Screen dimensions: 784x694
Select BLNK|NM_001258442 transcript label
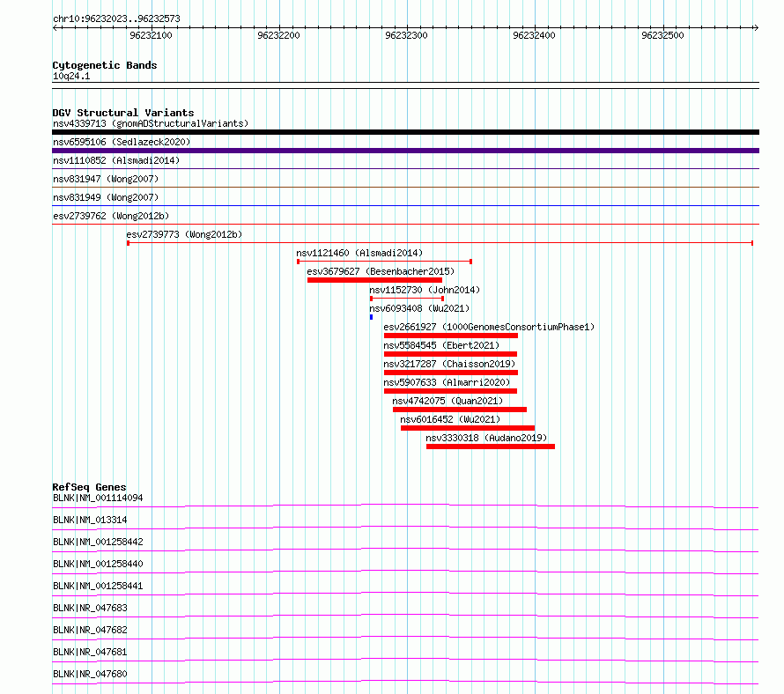tap(98, 542)
